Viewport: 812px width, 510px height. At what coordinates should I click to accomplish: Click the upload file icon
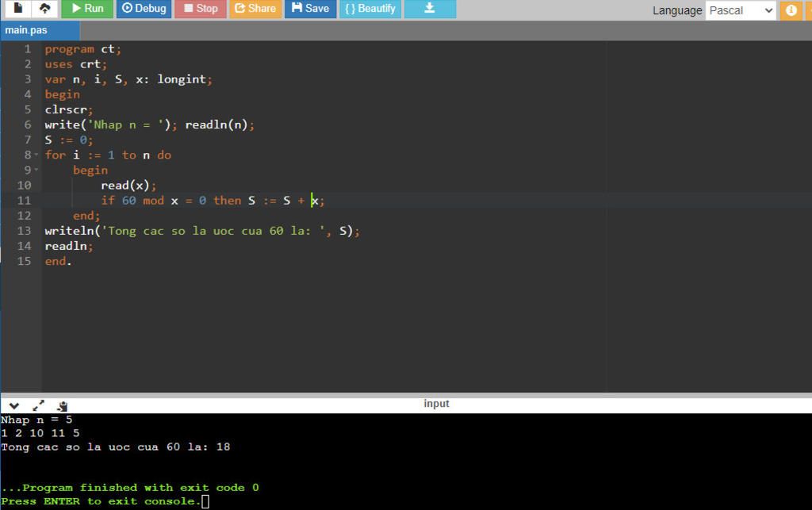coord(45,8)
